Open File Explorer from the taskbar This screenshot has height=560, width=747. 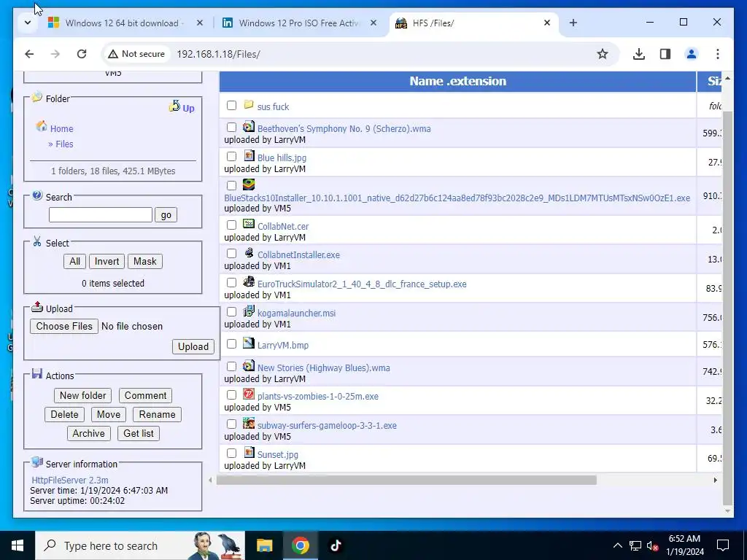click(x=264, y=545)
